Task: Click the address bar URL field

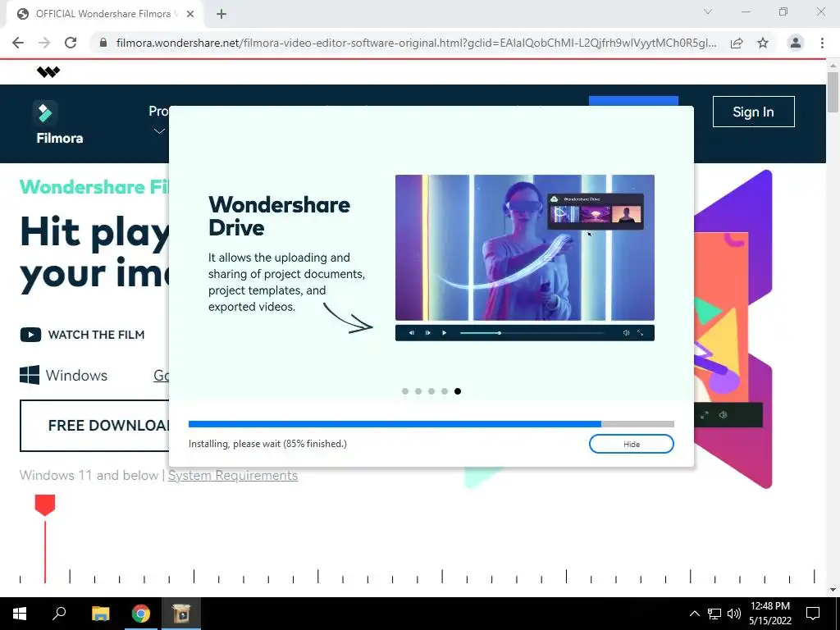Action: click(416, 43)
